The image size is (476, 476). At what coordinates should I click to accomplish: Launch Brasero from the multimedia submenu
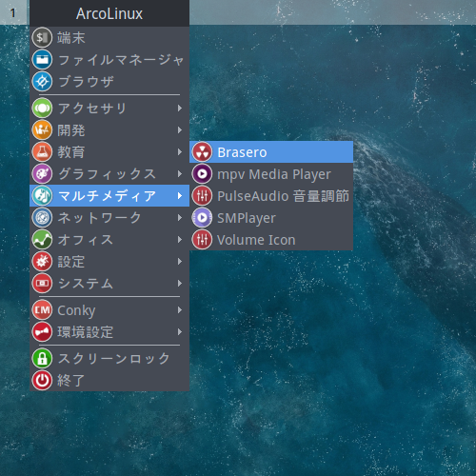click(271, 152)
